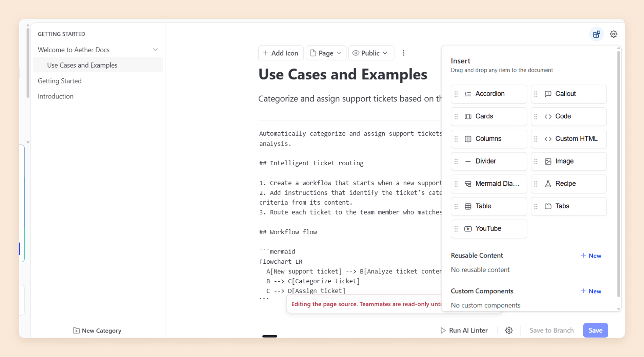Open AI Linter settings gear
644x357 pixels.
click(x=508, y=330)
